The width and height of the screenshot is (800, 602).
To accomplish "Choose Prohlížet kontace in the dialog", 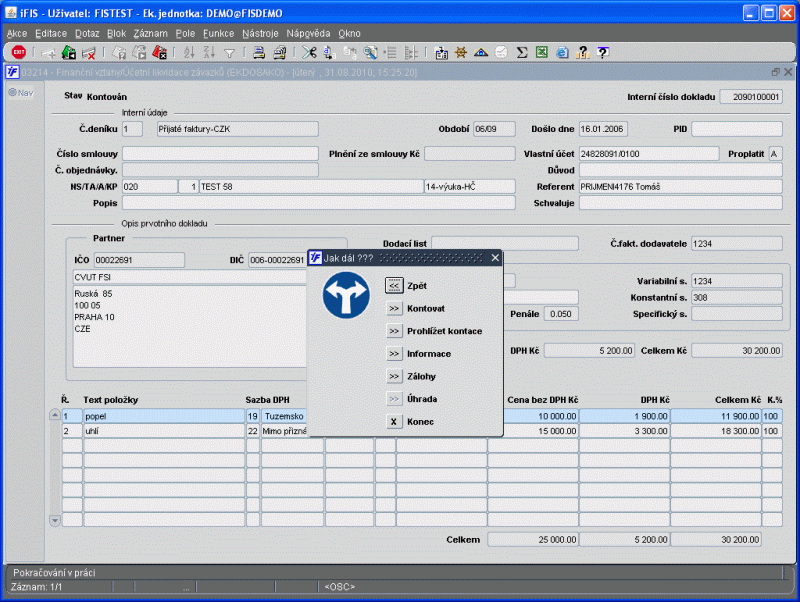I will (394, 331).
